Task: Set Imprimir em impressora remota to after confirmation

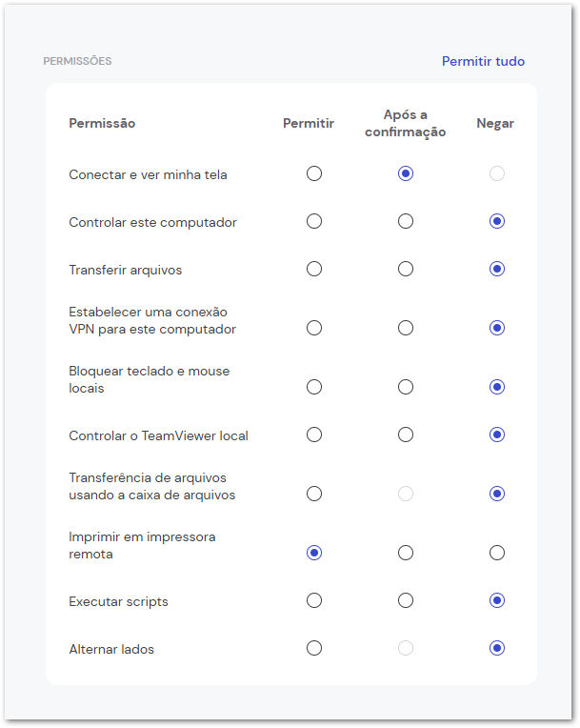Action: click(x=406, y=553)
